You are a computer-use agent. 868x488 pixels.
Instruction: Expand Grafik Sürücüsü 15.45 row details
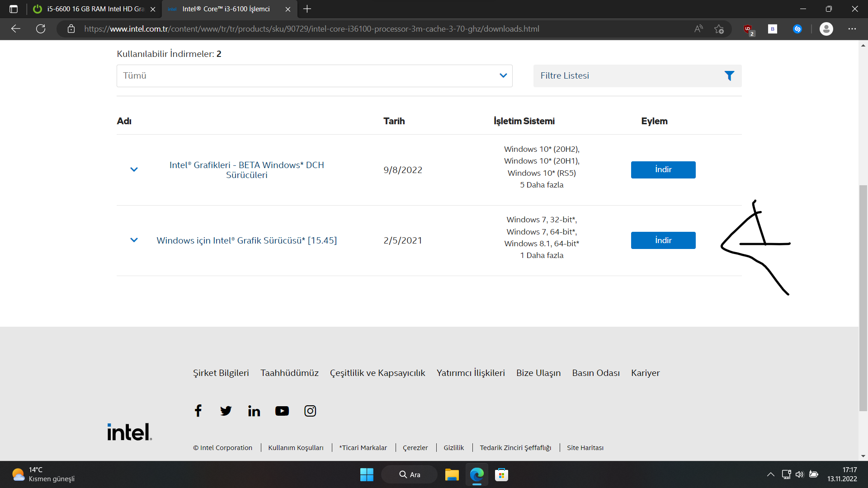tap(134, 240)
